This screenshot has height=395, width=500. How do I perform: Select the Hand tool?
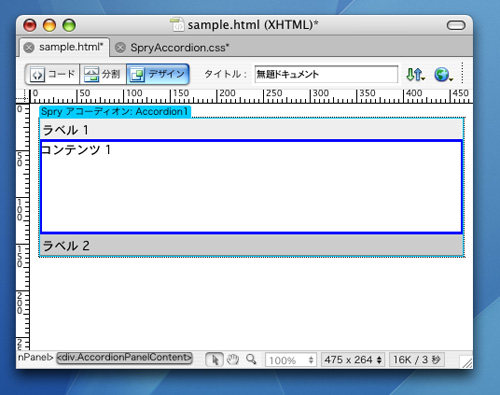click(233, 359)
